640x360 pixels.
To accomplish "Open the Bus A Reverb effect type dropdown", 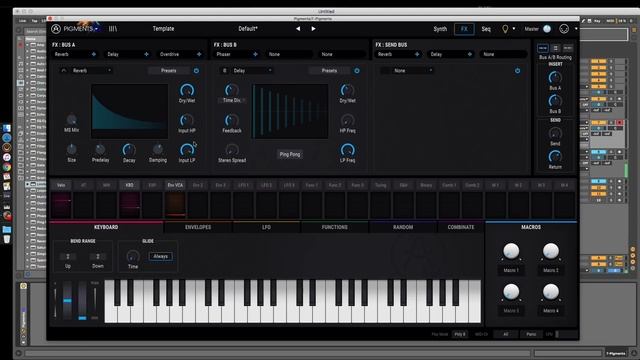I will click(x=92, y=71).
